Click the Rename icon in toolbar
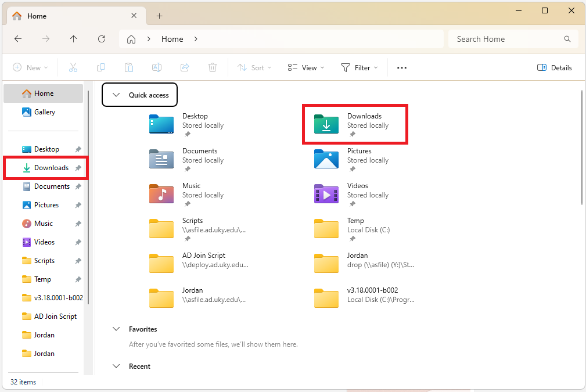 [x=157, y=67]
